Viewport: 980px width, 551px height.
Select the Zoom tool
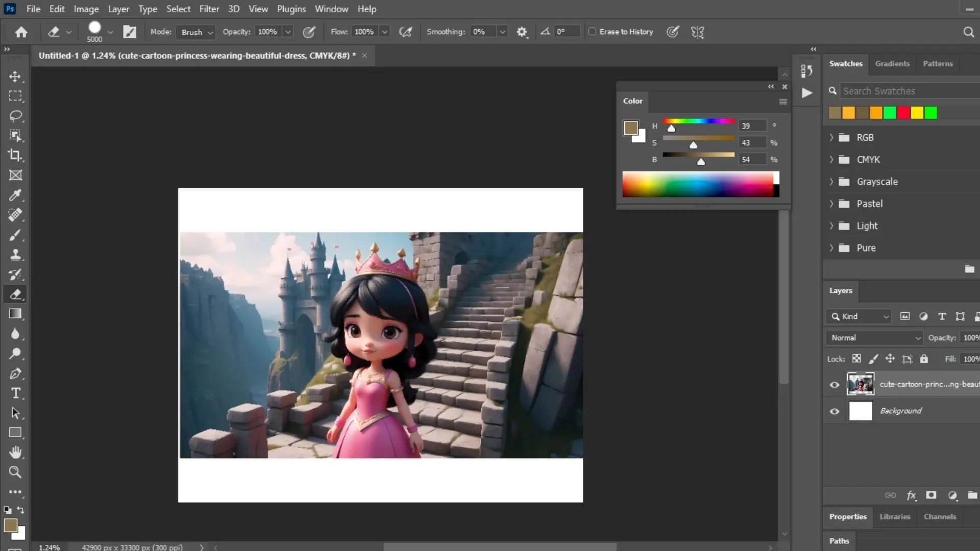[x=15, y=472]
